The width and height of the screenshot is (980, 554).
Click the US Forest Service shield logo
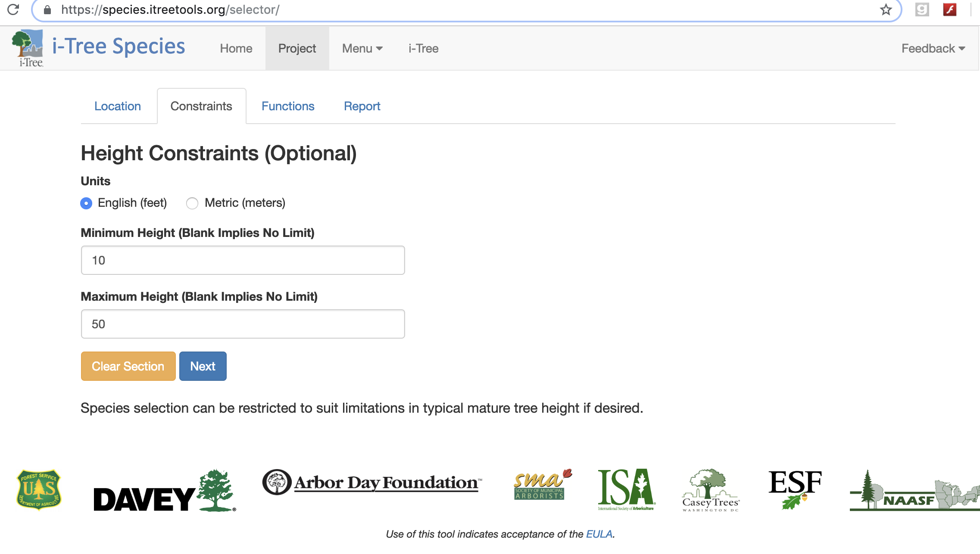[39, 490]
